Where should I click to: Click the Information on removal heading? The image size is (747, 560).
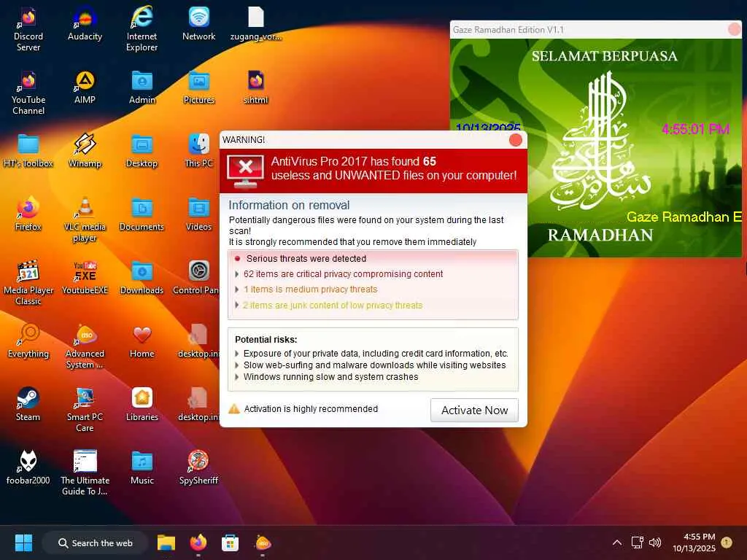click(x=289, y=205)
